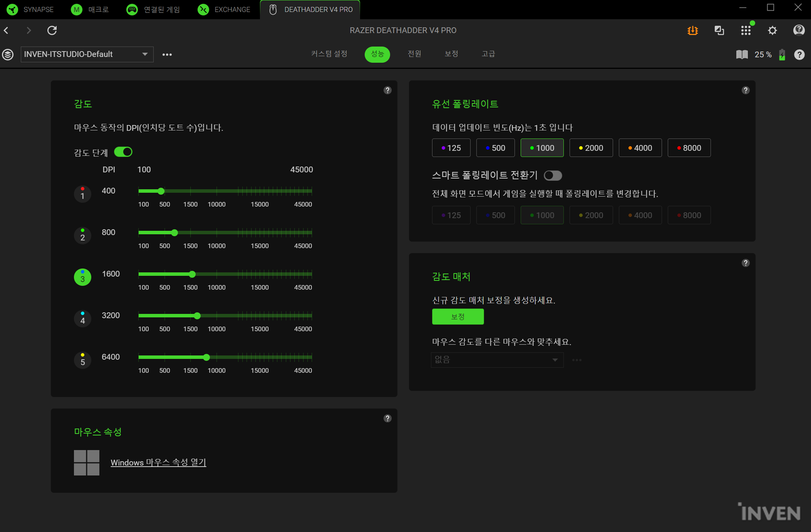This screenshot has width=811, height=532.
Task: Enable 스마트 폴링레이트 전환기 toggle
Action: 553,175
